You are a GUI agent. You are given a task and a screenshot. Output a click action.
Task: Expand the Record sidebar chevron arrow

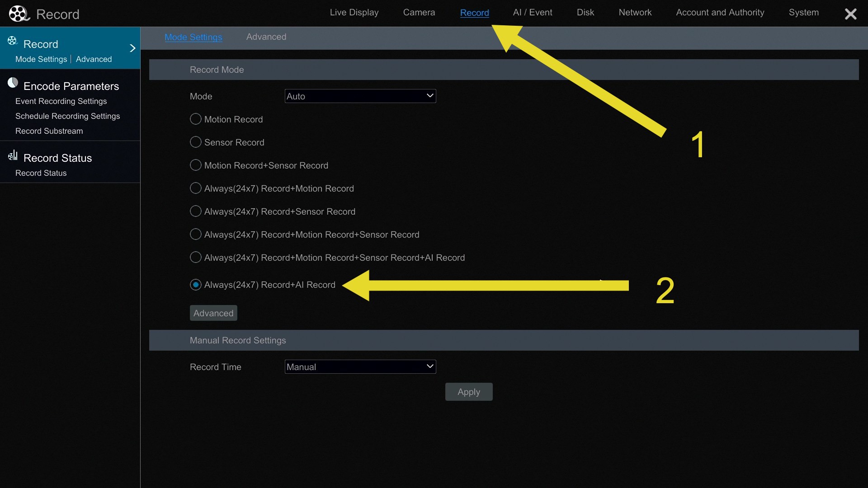[x=132, y=48]
